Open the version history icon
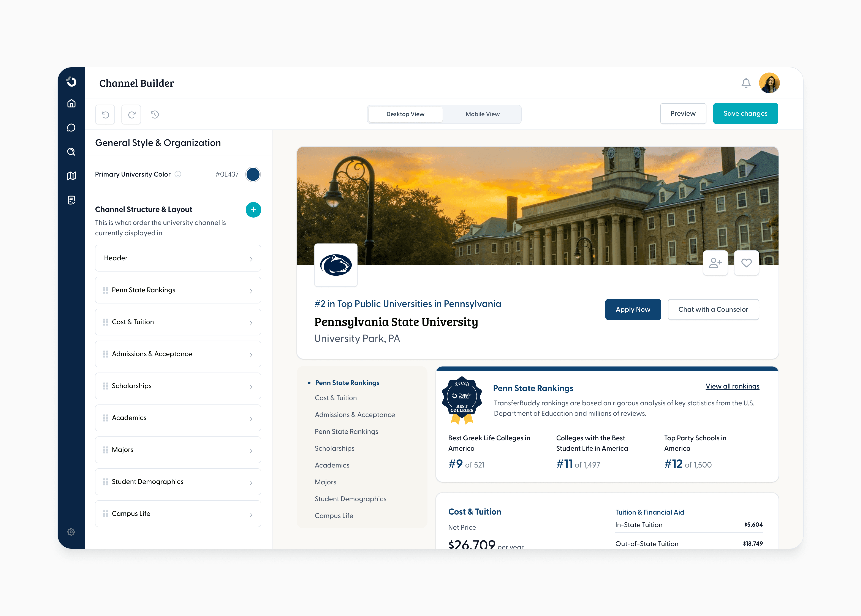 (x=155, y=114)
